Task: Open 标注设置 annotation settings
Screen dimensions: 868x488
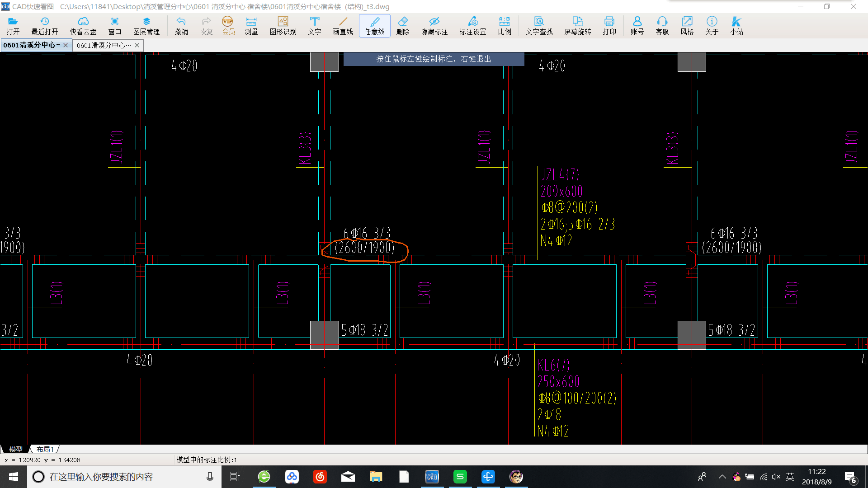Action: click(473, 26)
